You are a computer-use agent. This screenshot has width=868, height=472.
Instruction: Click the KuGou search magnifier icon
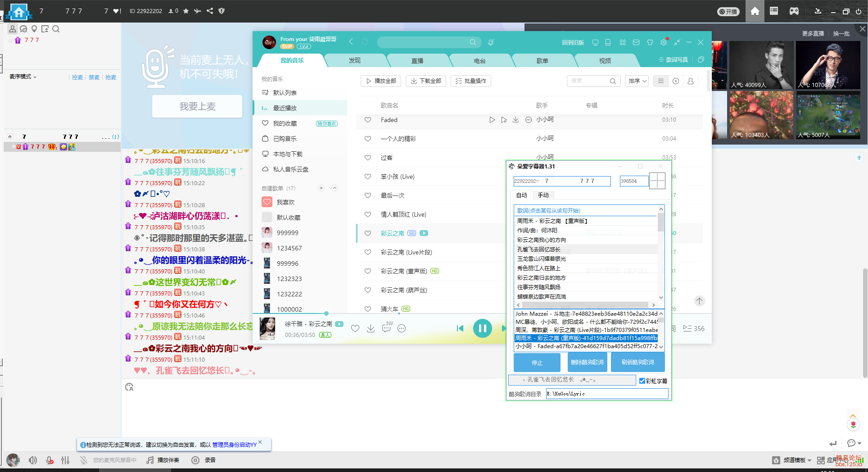pyautogui.click(x=473, y=42)
